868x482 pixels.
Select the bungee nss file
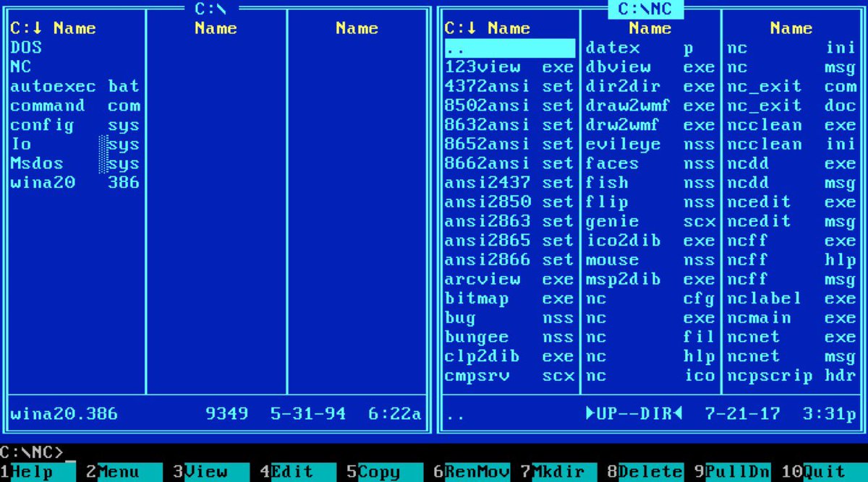pyautogui.click(x=509, y=337)
